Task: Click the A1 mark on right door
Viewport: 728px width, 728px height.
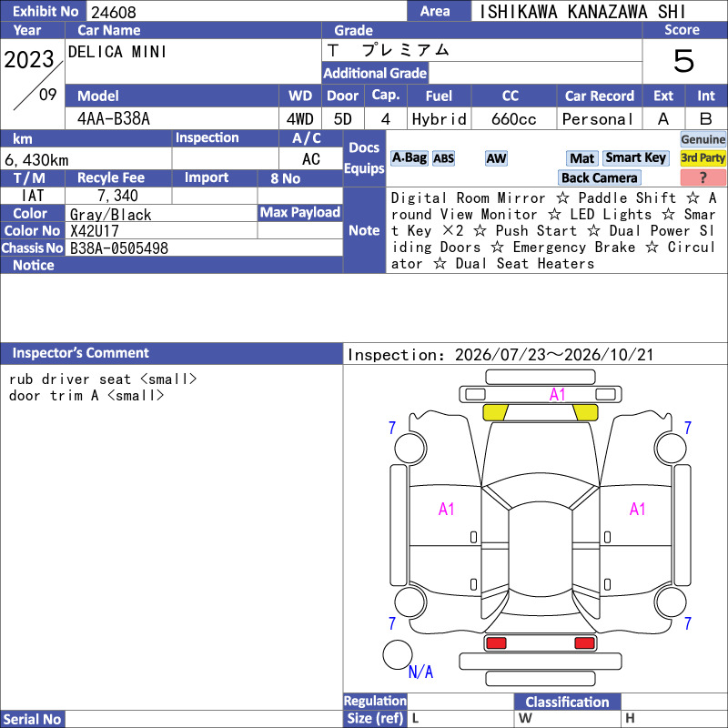Action: click(638, 510)
